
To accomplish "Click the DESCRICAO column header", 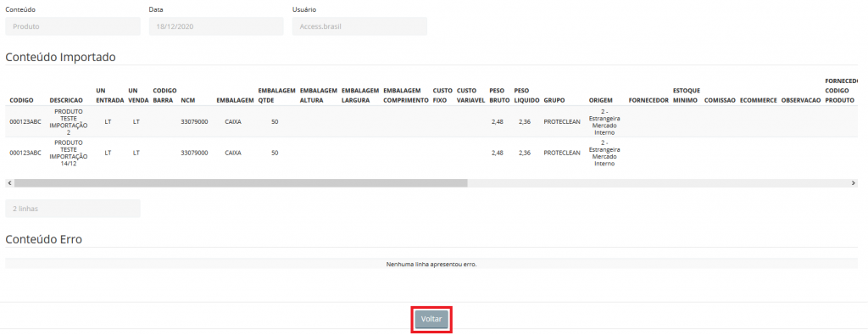I will tap(66, 100).
